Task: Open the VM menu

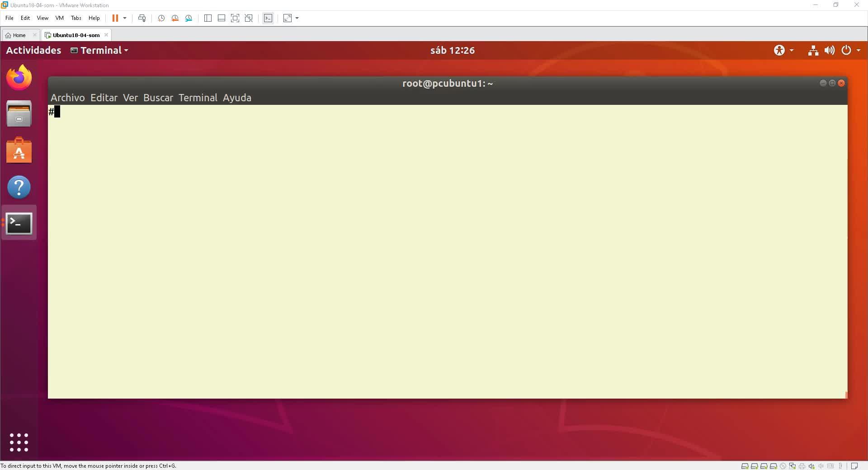Action: coord(60,18)
